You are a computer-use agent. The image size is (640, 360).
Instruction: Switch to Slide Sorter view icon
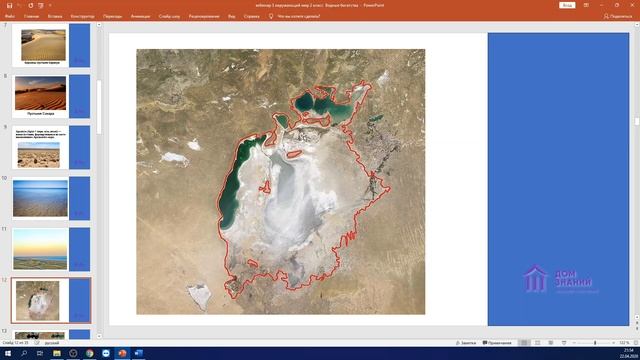coord(538,343)
